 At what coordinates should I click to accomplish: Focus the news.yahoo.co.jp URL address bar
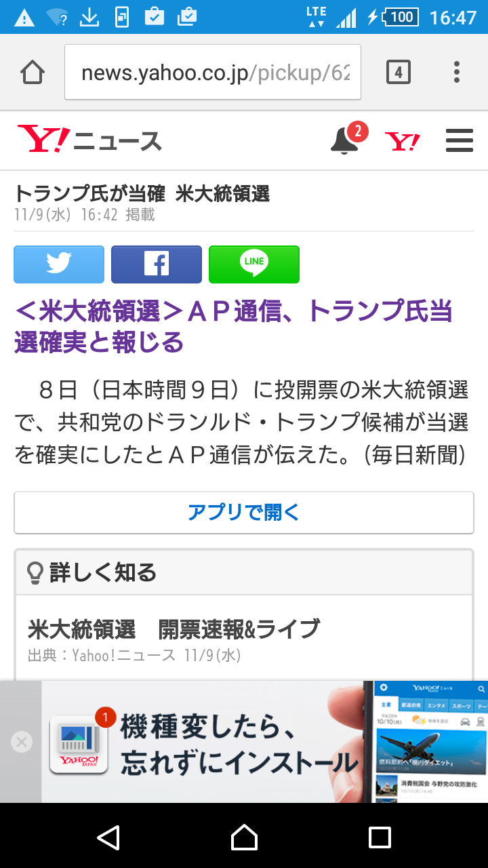(x=213, y=72)
